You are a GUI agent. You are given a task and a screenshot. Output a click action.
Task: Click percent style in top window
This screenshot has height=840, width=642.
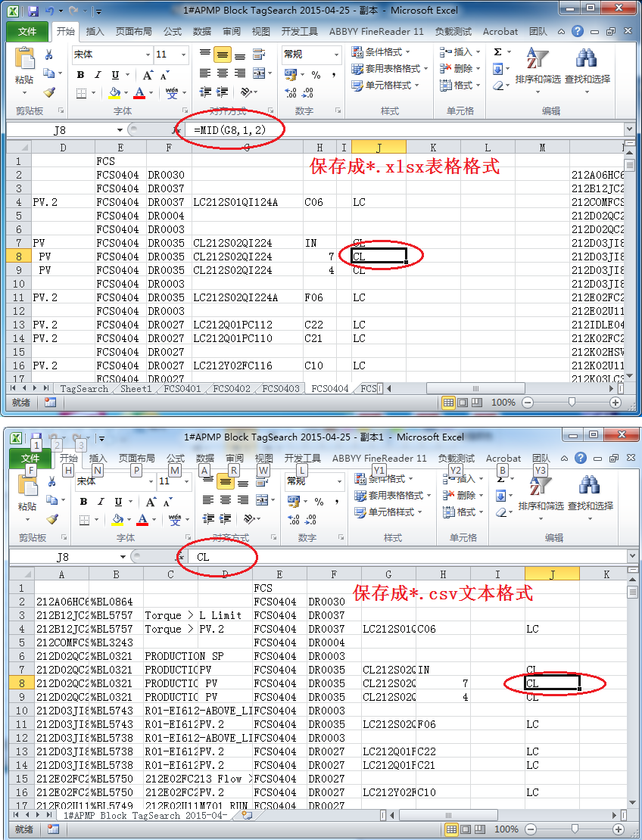click(x=316, y=74)
